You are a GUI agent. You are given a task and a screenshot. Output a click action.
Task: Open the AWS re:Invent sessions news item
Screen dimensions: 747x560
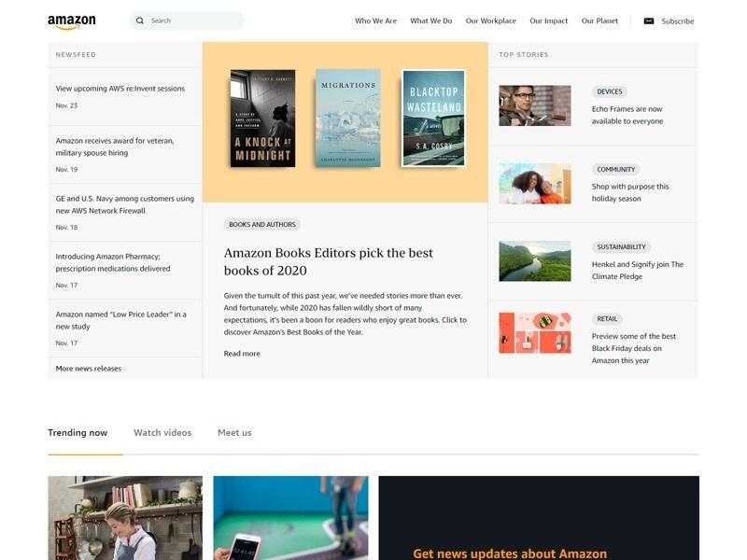[120, 89]
